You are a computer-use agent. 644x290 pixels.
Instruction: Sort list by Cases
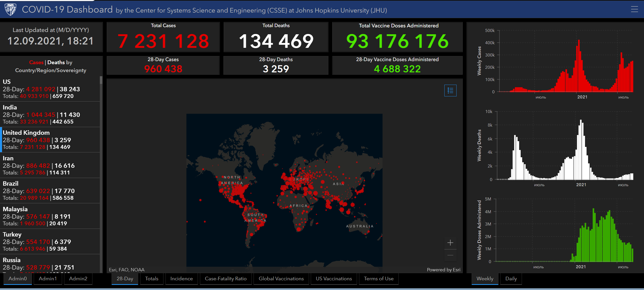36,62
